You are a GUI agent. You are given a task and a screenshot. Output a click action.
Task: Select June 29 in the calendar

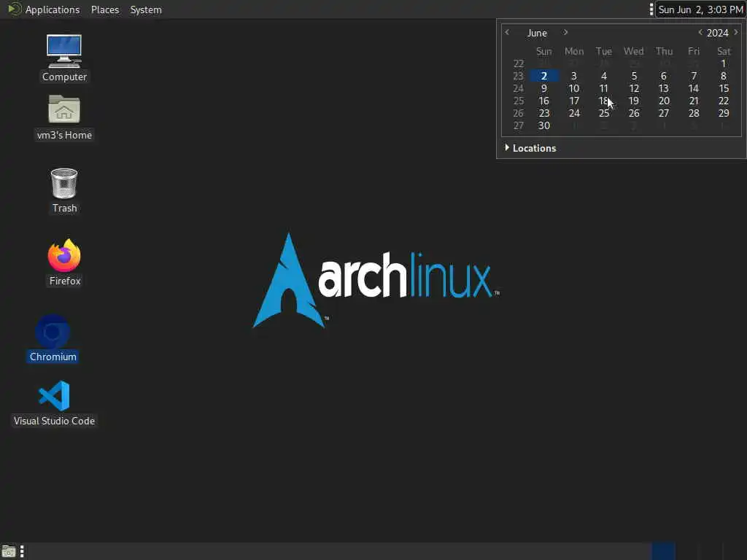tap(724, 113)
